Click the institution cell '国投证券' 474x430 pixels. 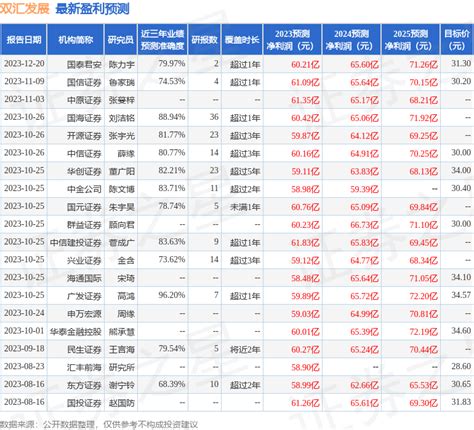84,403
